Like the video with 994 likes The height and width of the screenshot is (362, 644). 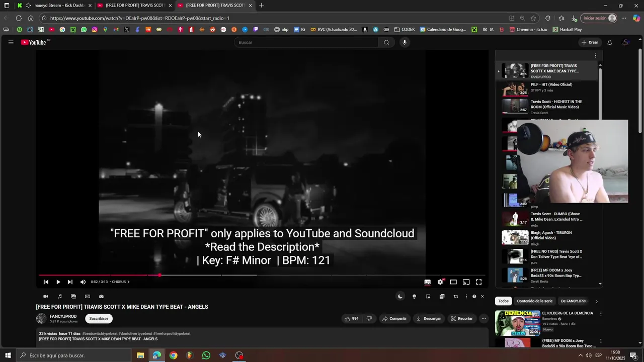[x=351, y=318]
